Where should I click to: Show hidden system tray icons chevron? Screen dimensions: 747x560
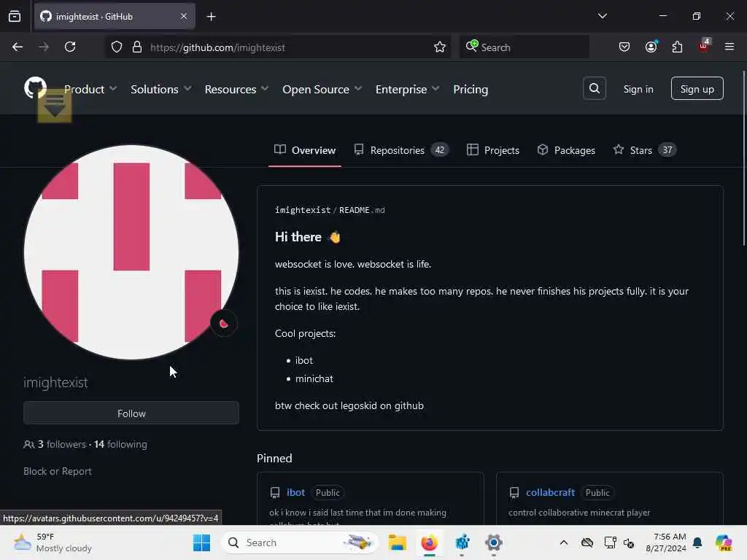click(x=564, y=542)
